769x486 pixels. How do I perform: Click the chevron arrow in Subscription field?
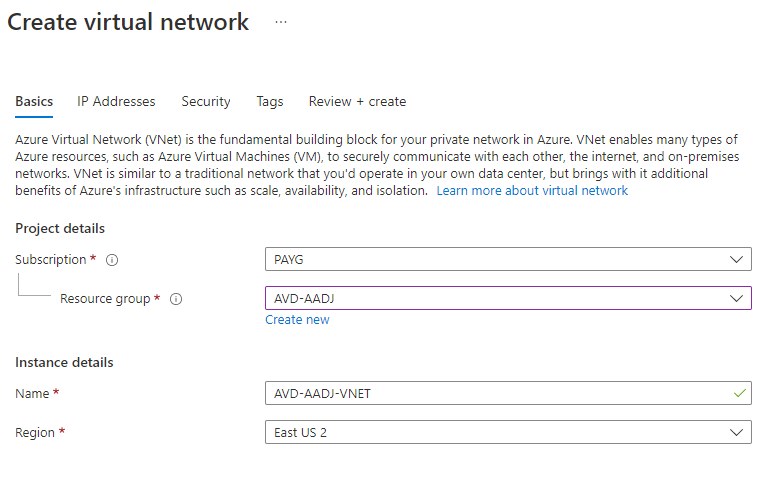coord(738,260)
